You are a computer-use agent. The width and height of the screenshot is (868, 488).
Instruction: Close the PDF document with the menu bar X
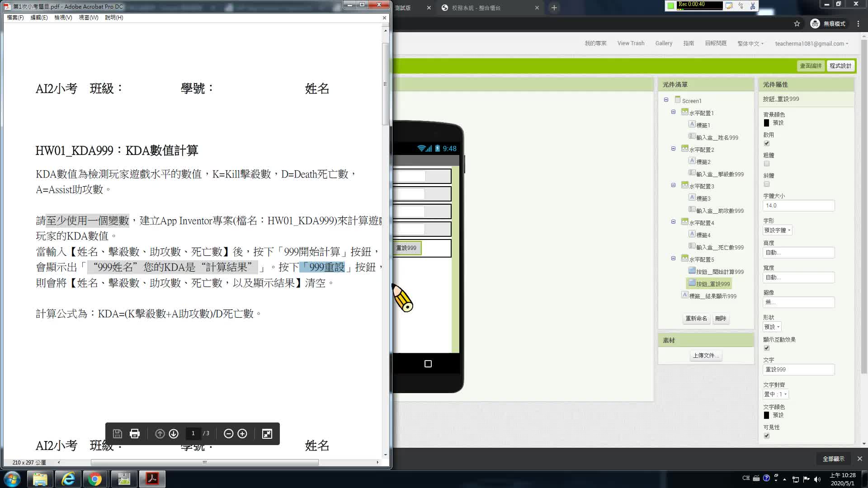coord(384,18)
